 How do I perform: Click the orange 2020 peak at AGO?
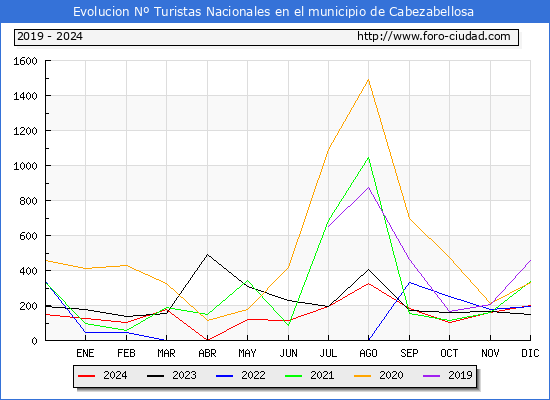click(368, 80)
